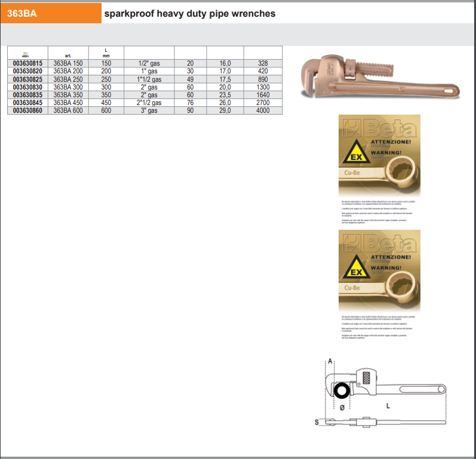The height and width of the screenshot is (459, 476).
Task: Click article 363BA 450 cell
Action: pos(68,103)
